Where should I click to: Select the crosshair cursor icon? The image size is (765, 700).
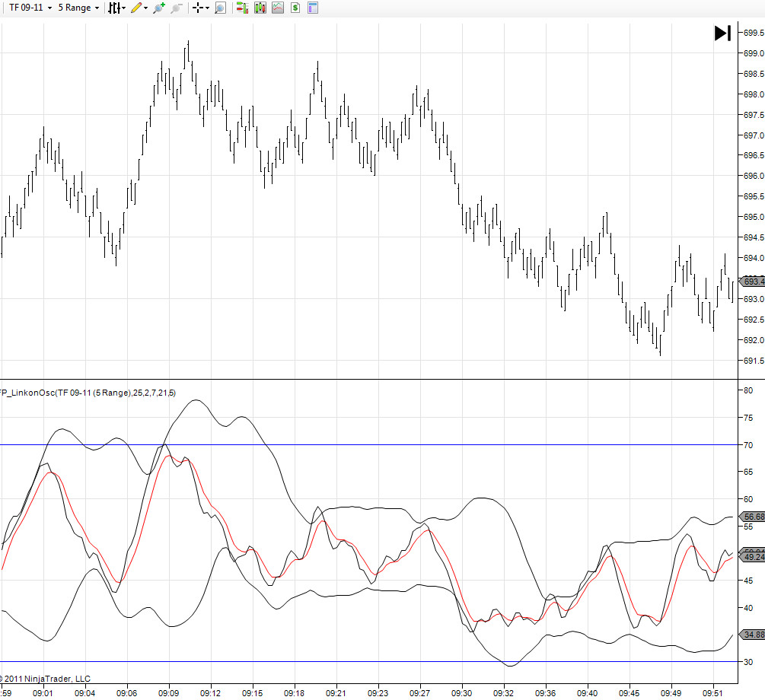pos(198,8)
